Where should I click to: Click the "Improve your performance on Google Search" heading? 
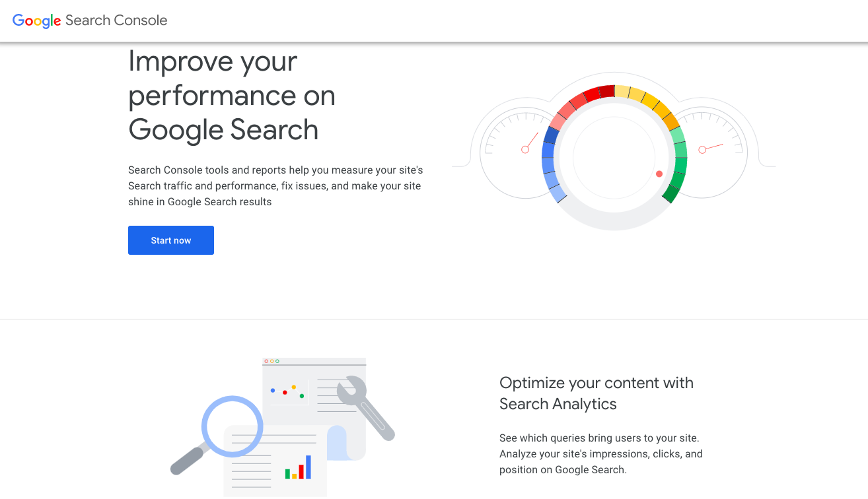click(x=231, y=96)
